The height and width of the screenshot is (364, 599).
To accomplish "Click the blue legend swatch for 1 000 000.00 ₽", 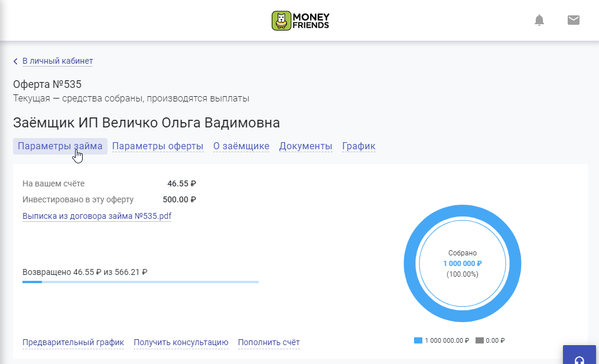I will click(x=418, y=340).
